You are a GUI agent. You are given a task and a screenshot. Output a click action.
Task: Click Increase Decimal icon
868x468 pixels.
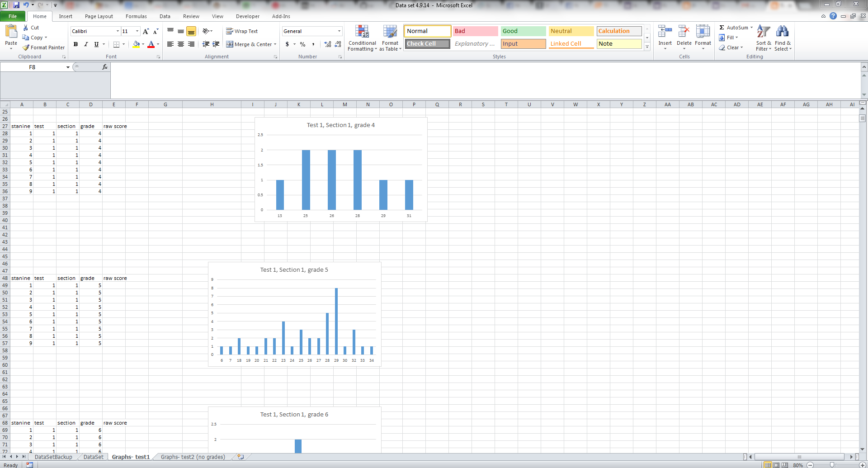click(328, 44)
